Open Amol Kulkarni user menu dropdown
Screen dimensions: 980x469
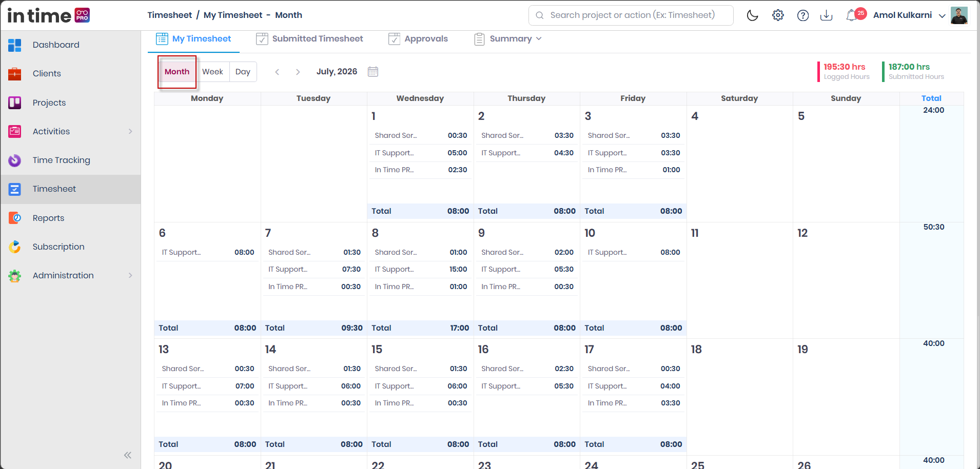coord(909,15)
